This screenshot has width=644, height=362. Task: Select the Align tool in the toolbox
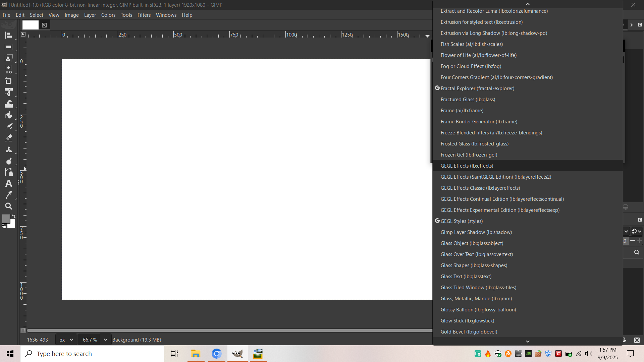(x=9, y=36)
